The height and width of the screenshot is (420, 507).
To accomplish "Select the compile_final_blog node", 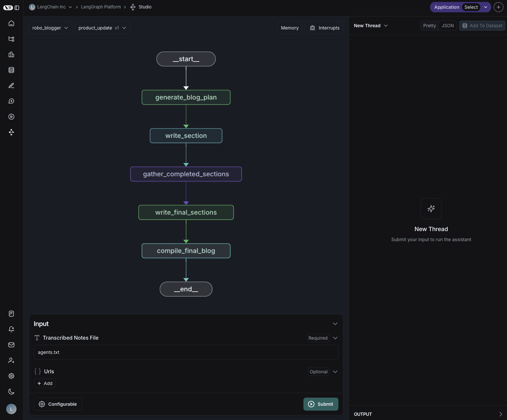I will click(x=186, y=251).
